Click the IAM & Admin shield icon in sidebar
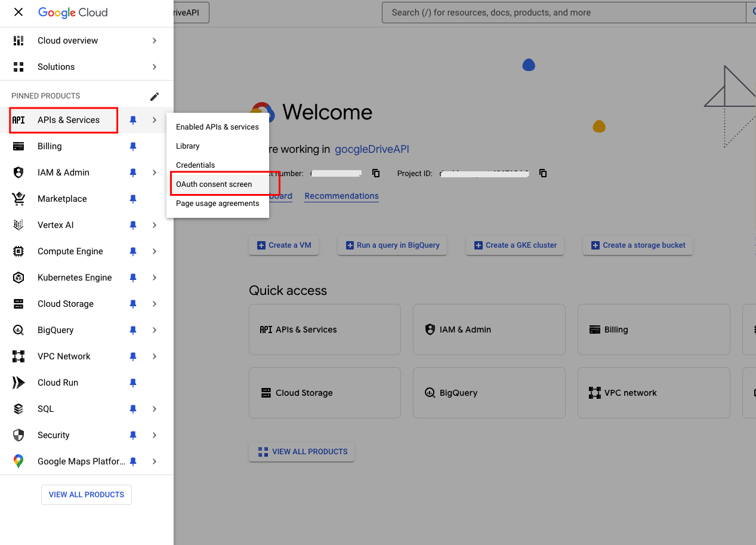756x545 pixels. click(x=18, y=173)
